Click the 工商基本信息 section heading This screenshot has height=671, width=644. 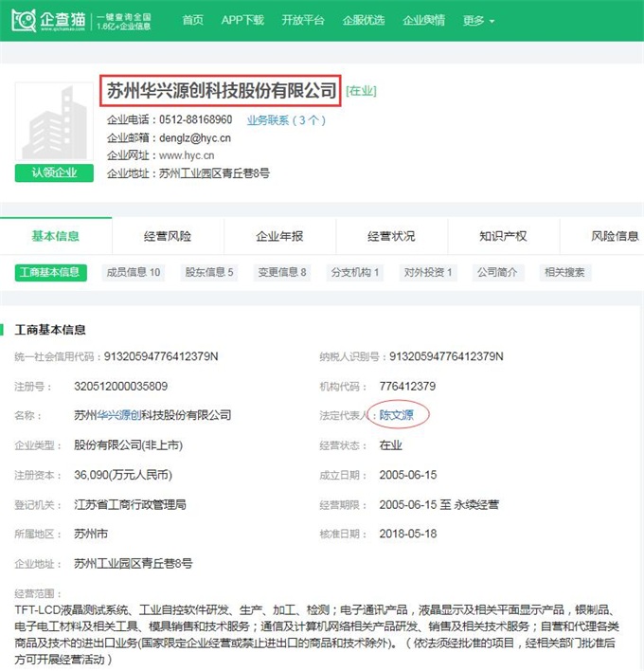click(50, 330)
